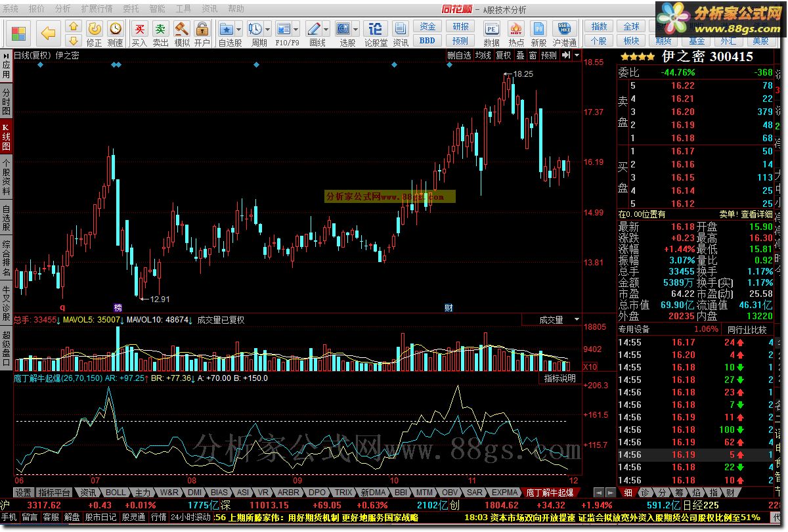Image resolution: width=788 pixels, height=532 pixels.
Task: Click the 资金 button
Action: (x=428, y=27)
